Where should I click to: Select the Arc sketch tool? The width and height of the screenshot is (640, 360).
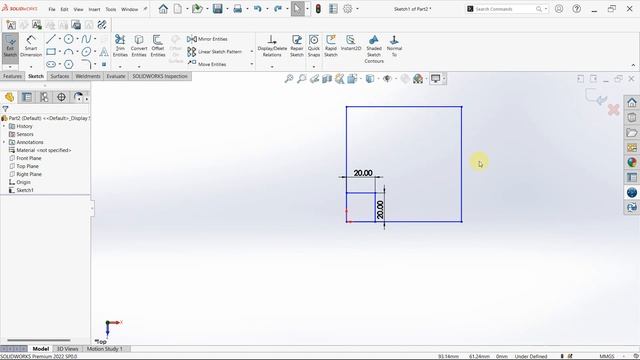point(69,52)
